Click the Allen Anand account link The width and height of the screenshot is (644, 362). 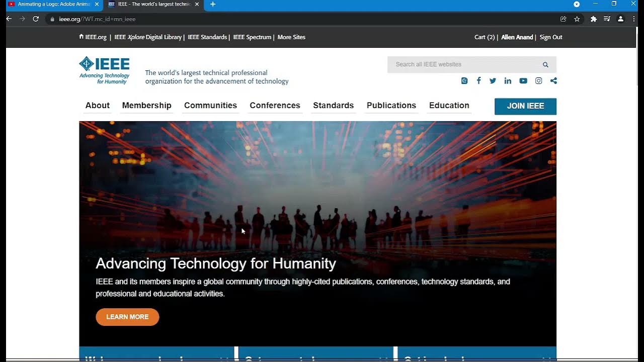pyautogui.click(x=517, y=37)
